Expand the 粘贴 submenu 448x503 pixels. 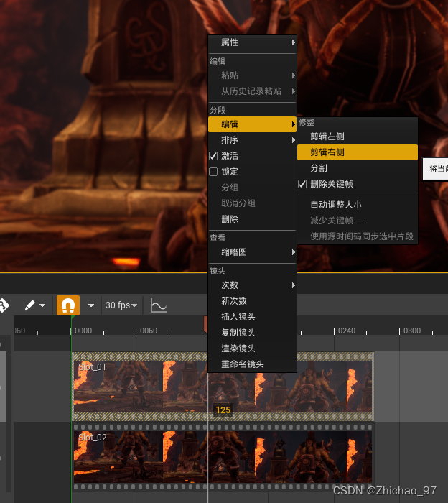(252, 75)
